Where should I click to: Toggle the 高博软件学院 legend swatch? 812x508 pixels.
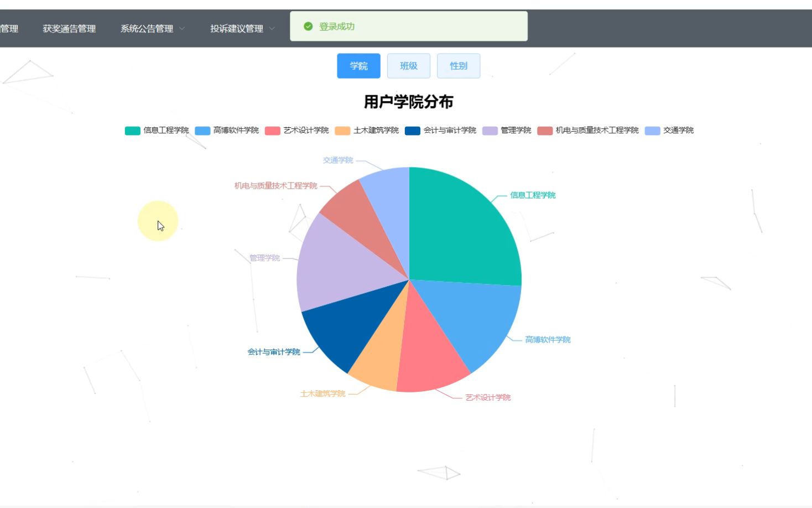(x=202, y=131)
